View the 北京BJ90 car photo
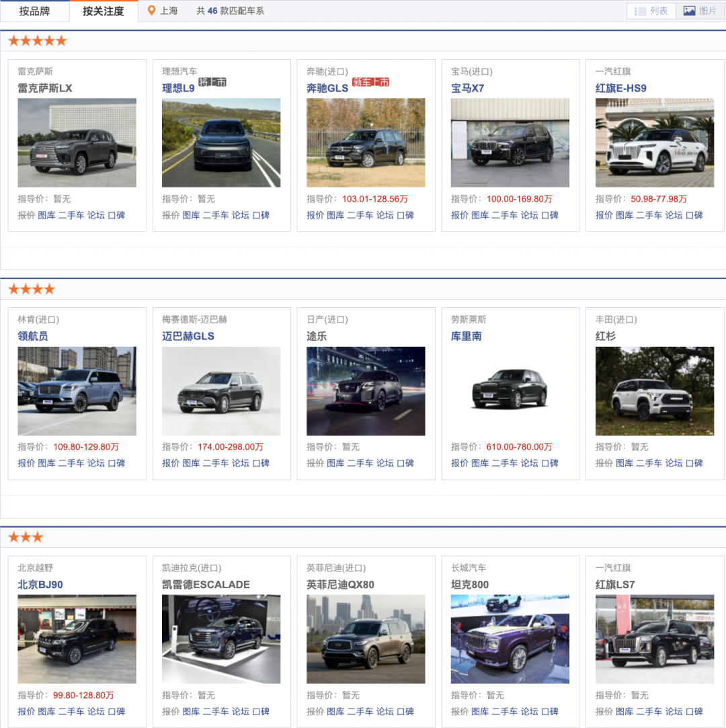The width and height of the screenshot is (726, 728). pos(77,639)
